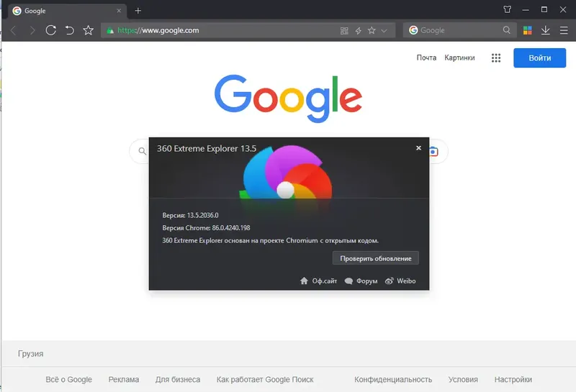Viewport: 576px width, 392px height.
Task: Open the Weibo link
Action: pos(400,281)
